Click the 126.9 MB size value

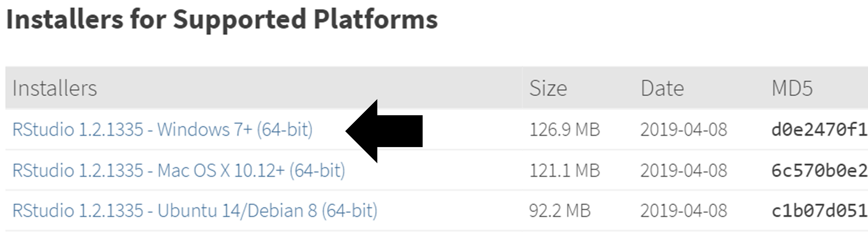(565, 130)
